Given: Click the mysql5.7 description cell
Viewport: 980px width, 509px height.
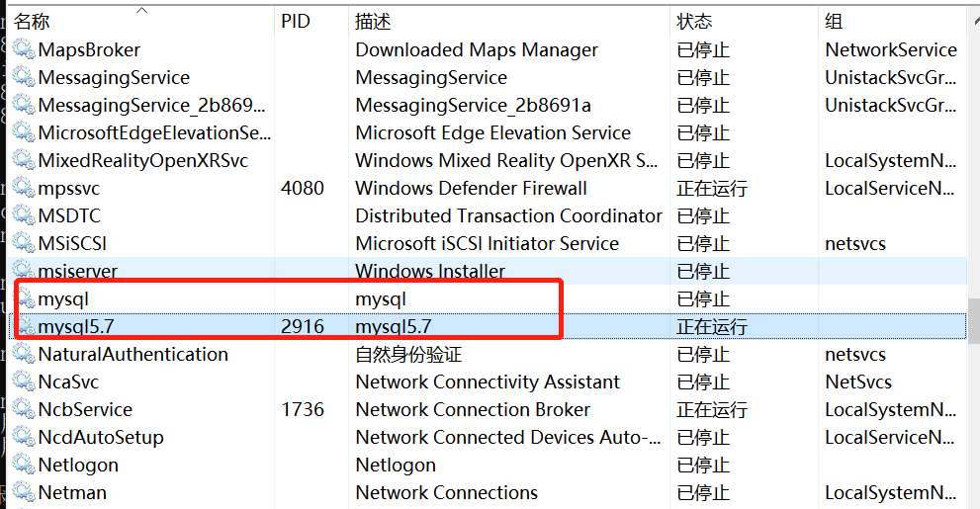Looking at the screenshot, I should (394, 326).
